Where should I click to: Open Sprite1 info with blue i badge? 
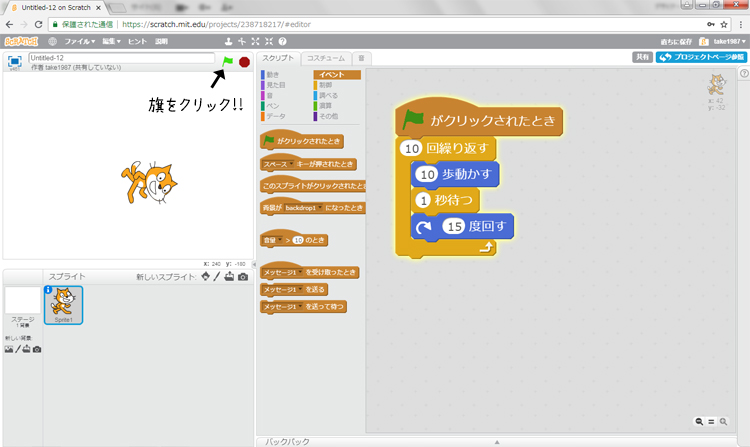(x=48, y=290)
